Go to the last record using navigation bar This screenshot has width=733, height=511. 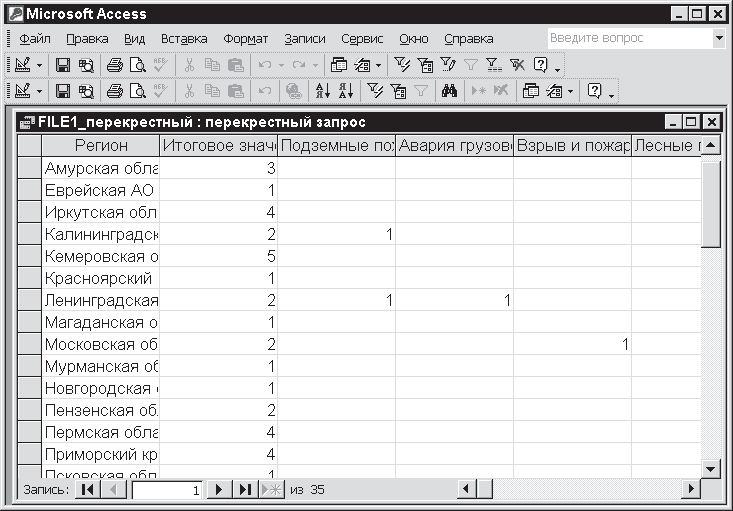pyautogui.click(x=244, y=489)
